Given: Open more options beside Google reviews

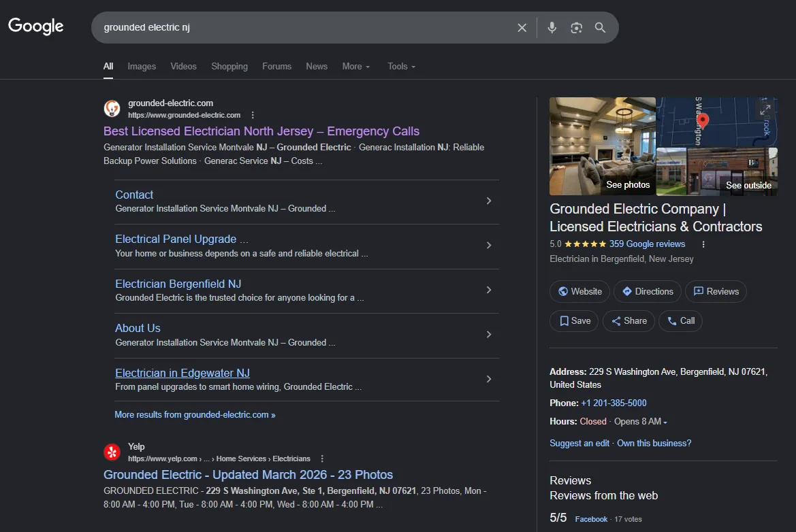Looking at the screenshot, I should coord(703,244).
